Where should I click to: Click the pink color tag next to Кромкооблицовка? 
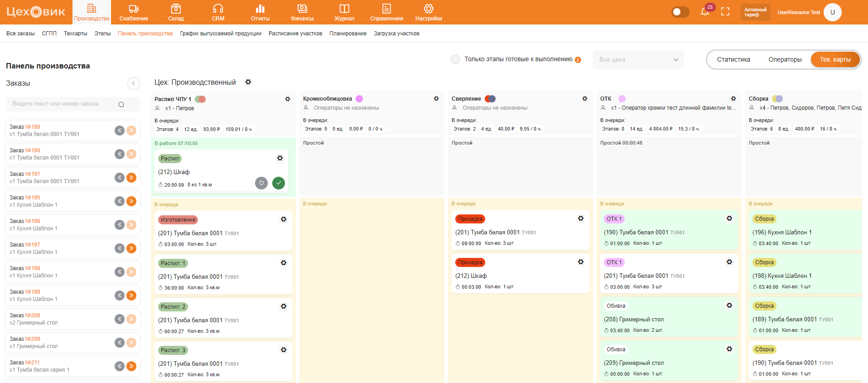(x=359, y=99)
